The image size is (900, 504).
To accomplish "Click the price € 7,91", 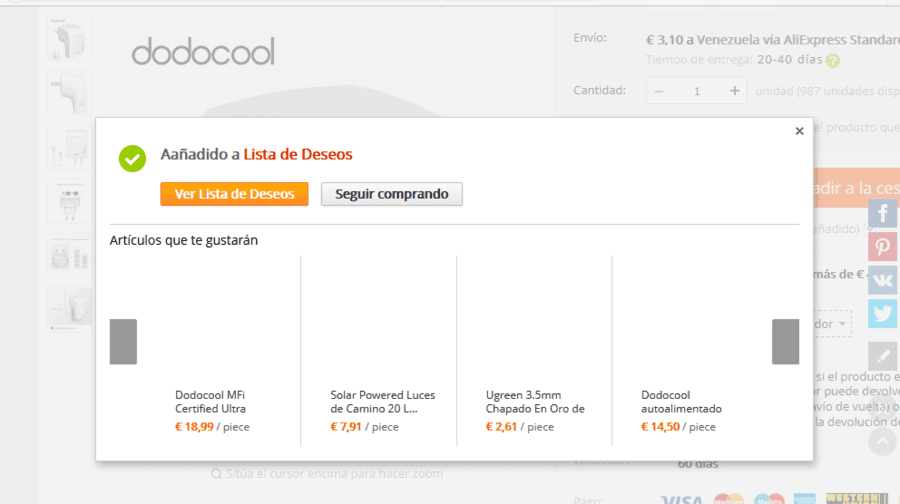I will click(346, 427).
